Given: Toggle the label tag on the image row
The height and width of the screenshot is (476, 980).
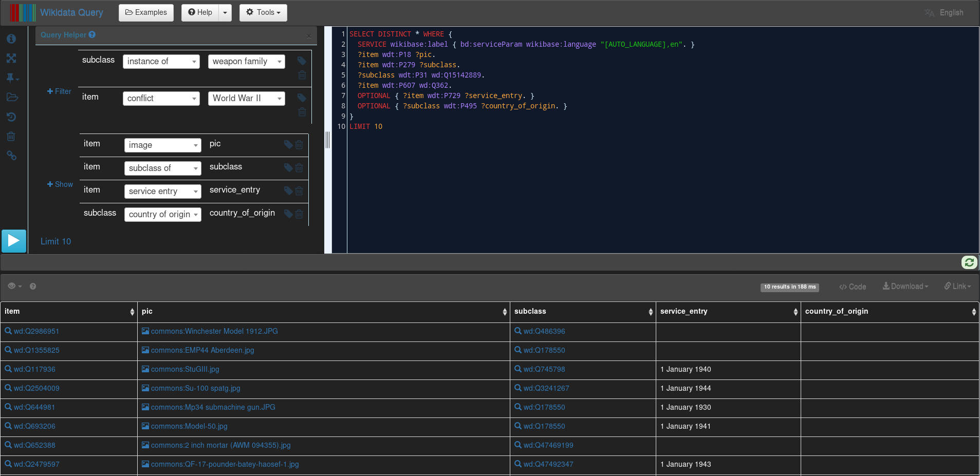Looking at the screenshot, I should click(x=287, y=144).
